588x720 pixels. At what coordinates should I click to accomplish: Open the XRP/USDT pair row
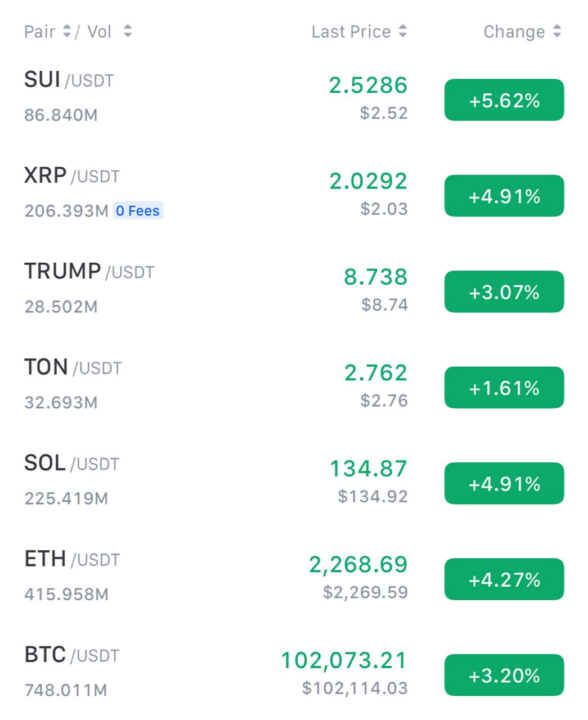(x=294, y=193)
